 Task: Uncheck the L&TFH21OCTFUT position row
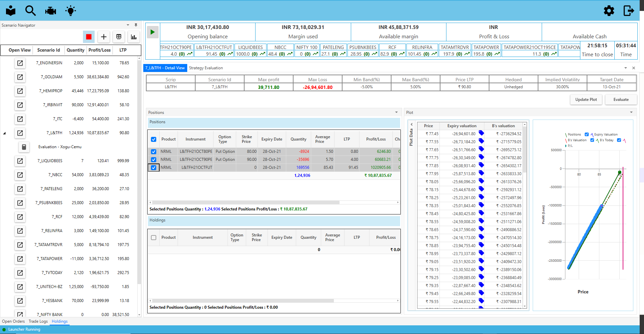point(154,167)
